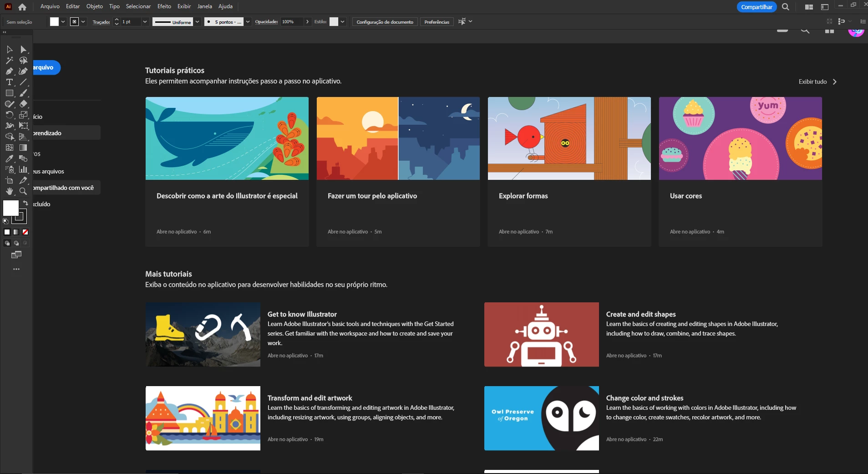Select the Direct Selection tool
The image size is (868, 474).
(x=23, y=49)
